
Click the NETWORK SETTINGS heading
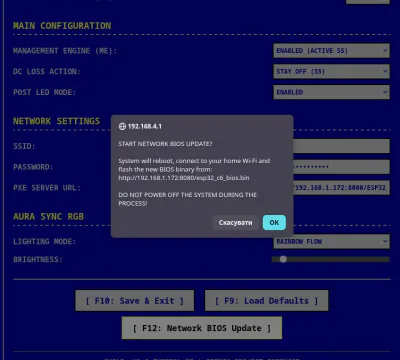56,121
